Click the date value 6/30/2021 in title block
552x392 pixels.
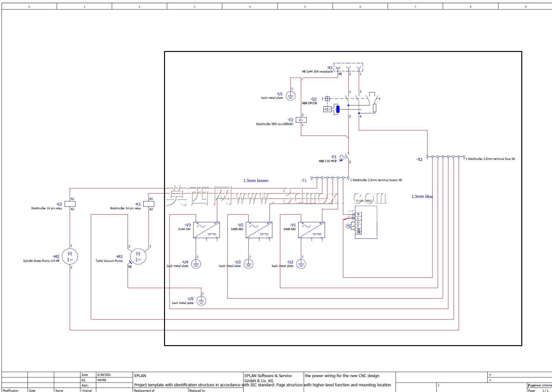(x=104, y=375)
